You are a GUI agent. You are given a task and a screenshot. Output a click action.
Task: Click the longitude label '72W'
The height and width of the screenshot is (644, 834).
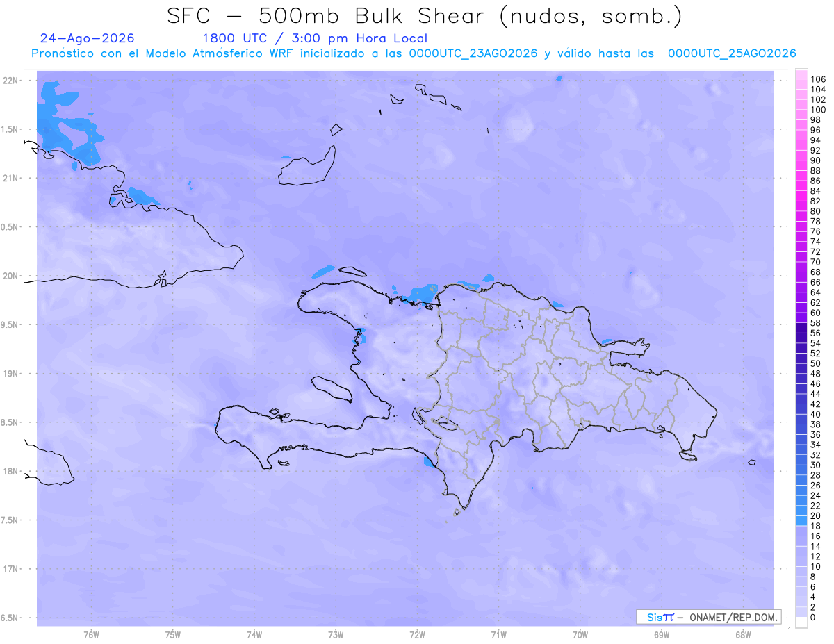point(417,635)
